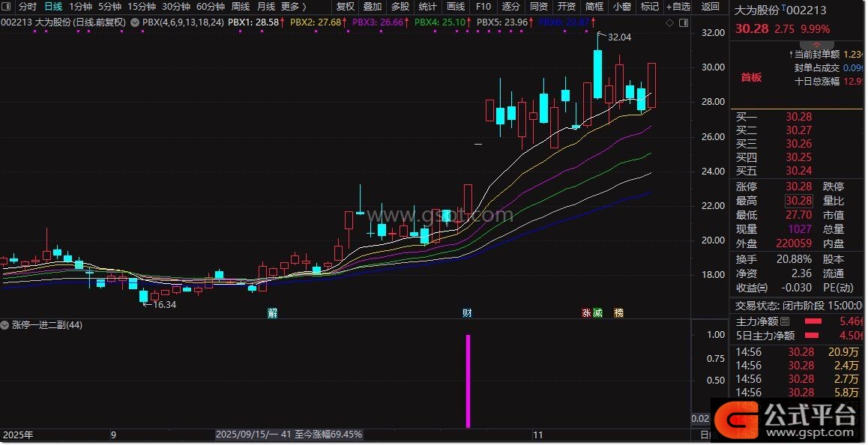Click the 财 financial marker icon
868x445 pixels.
(466, 312)
